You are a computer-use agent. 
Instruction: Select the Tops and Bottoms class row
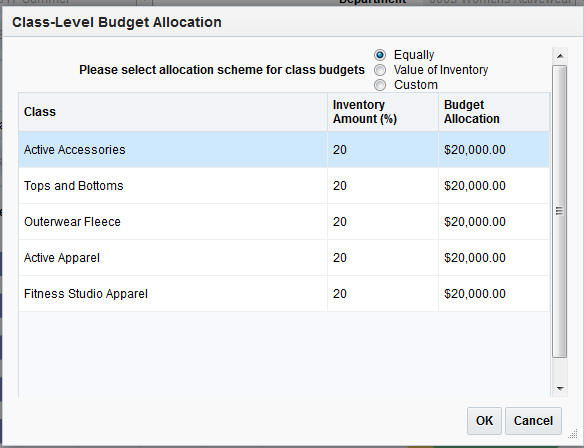click(284, 185)
